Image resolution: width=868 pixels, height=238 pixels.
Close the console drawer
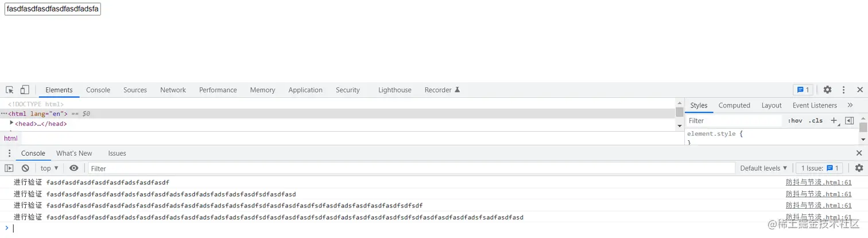859,153
